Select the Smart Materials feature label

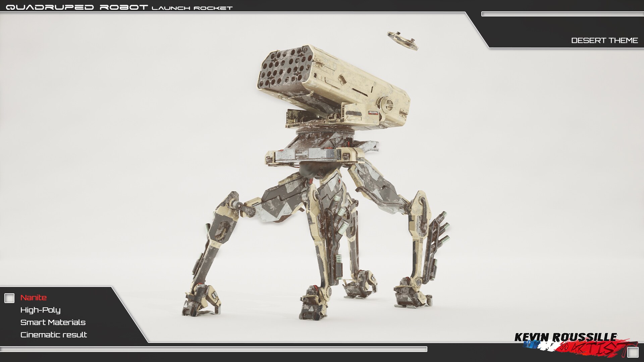[53, 322]
